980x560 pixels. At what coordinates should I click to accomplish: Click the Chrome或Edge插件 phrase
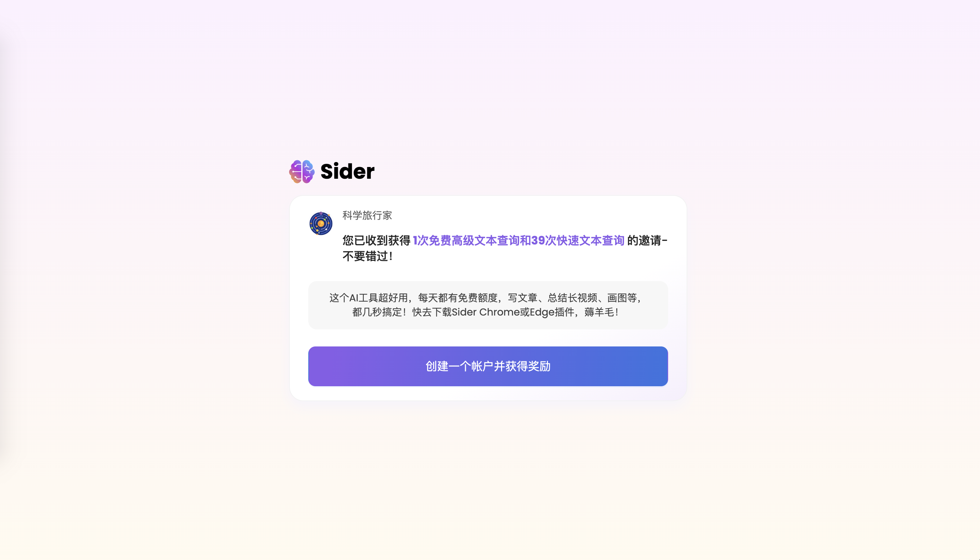pos(527,312)
